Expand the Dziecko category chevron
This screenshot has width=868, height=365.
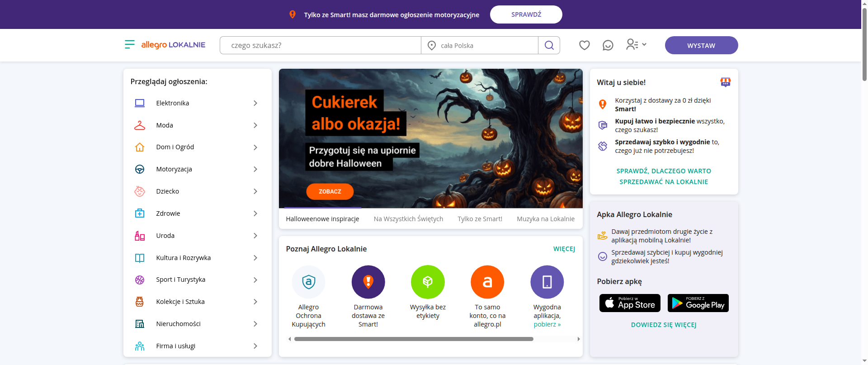point(255,191)
